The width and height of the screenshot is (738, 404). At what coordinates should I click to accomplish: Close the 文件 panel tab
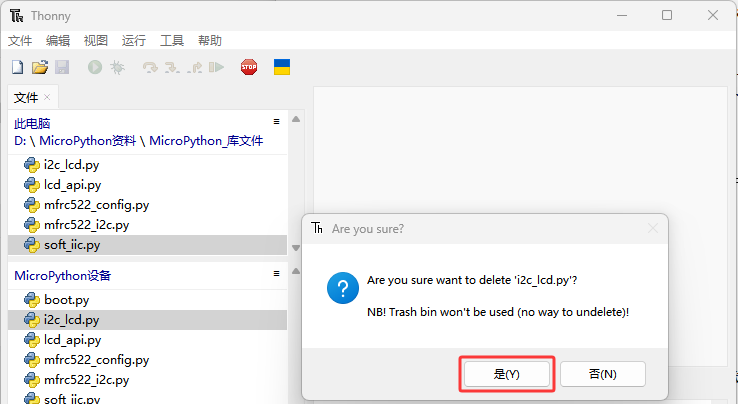click(47, 97)
